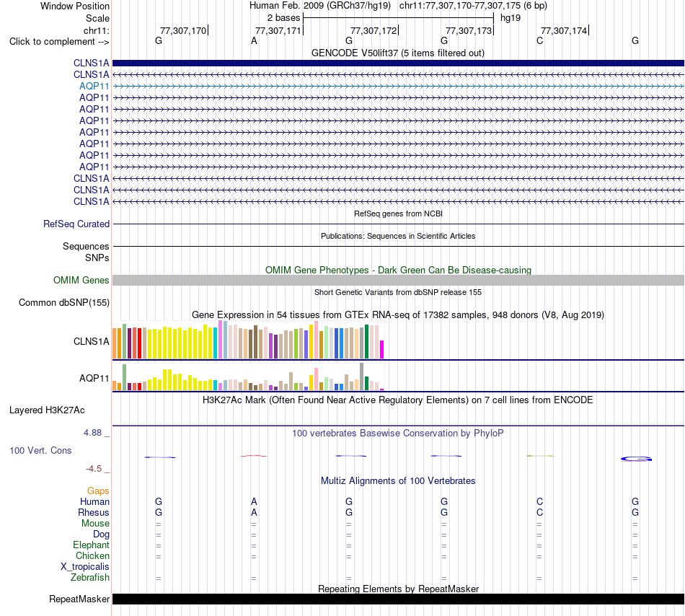Click the black RepeatMasker bar
This screenshot has width=685, height=616.
click(x=398, y=599)
